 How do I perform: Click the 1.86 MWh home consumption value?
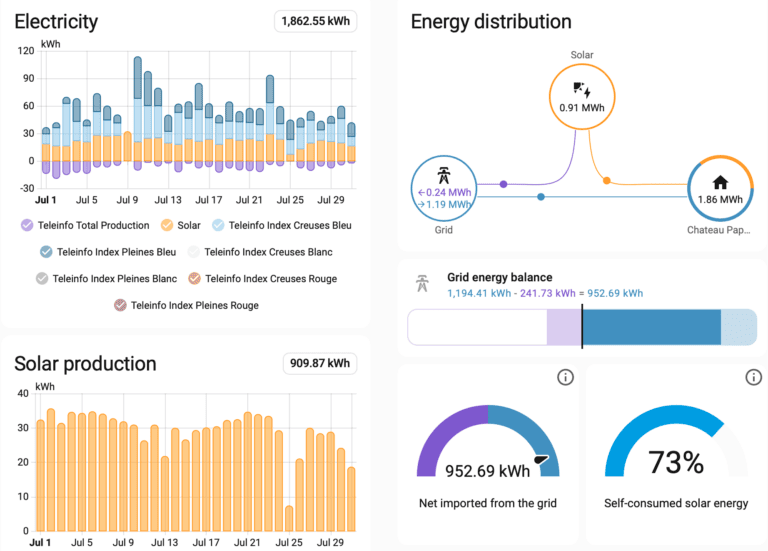(720, 199)
